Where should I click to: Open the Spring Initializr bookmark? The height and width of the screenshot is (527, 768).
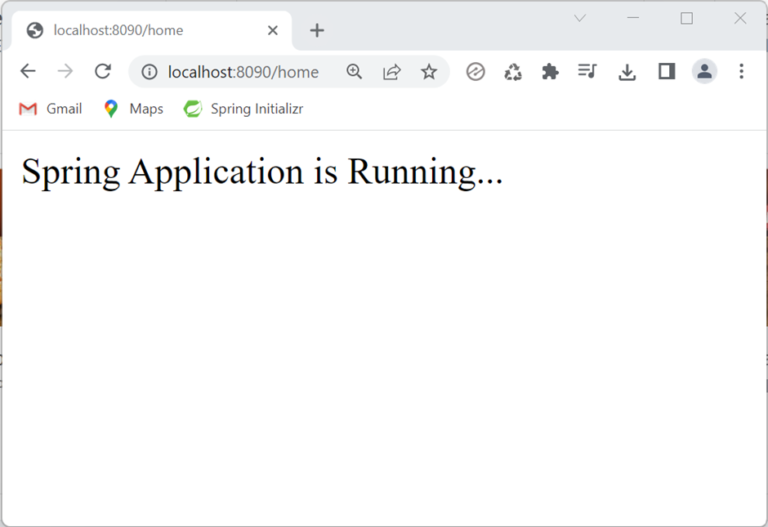point(243,109)
